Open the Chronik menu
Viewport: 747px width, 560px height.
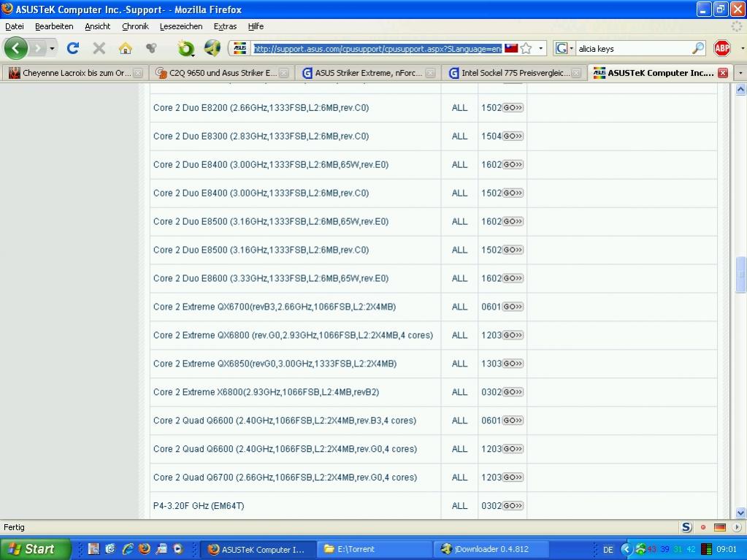coord(135,27)
